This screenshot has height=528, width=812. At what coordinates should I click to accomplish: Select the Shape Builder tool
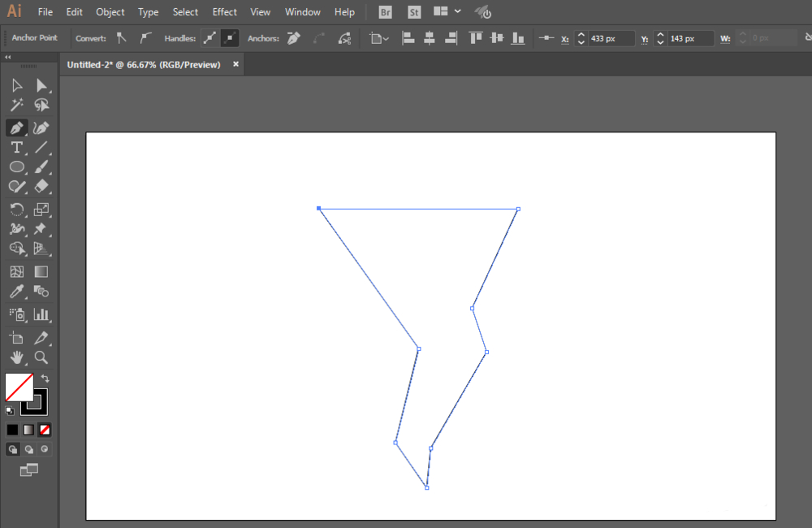tap(16, 249)
